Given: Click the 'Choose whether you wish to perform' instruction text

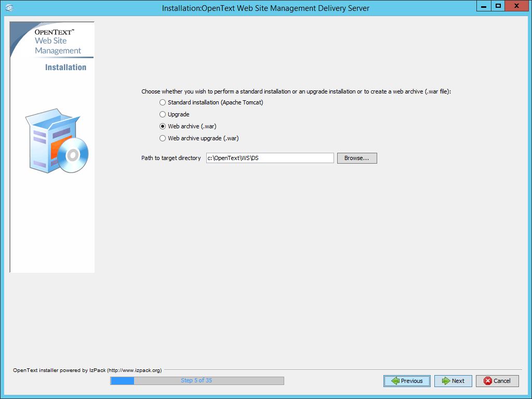Looking at the screenshot, I should 296,91.
